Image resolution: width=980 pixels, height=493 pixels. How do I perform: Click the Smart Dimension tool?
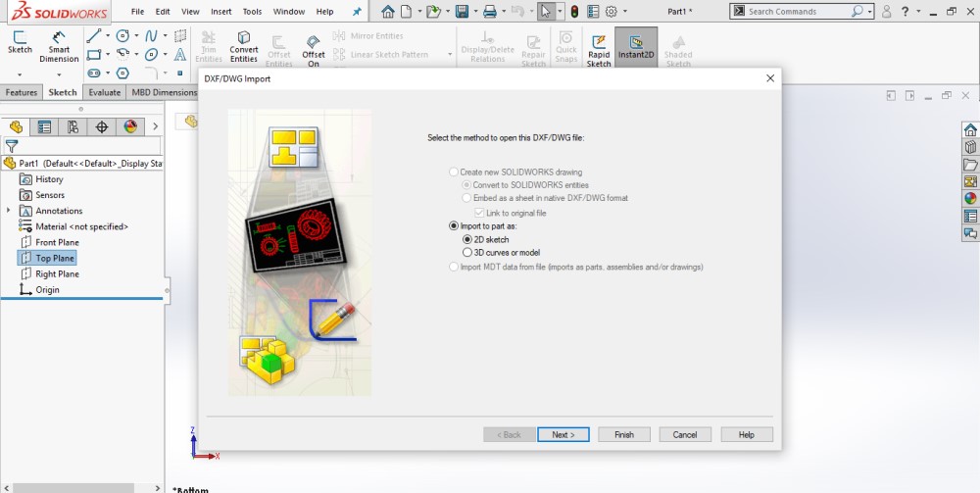[60, 47]
